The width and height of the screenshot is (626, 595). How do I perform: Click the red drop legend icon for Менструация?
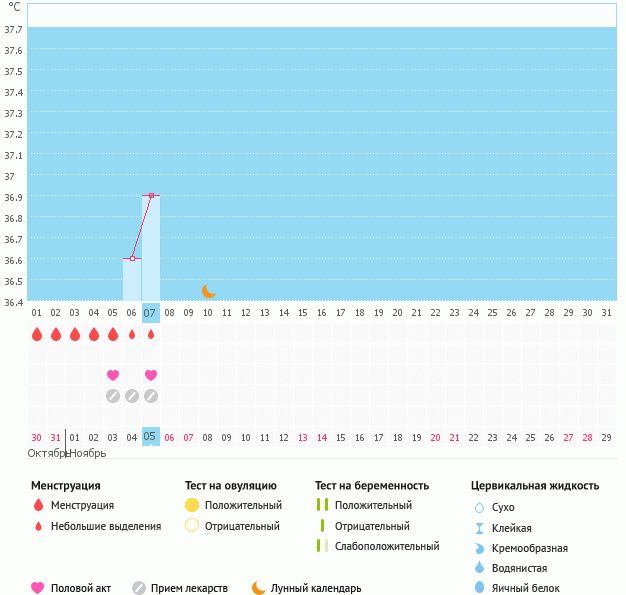38,505
